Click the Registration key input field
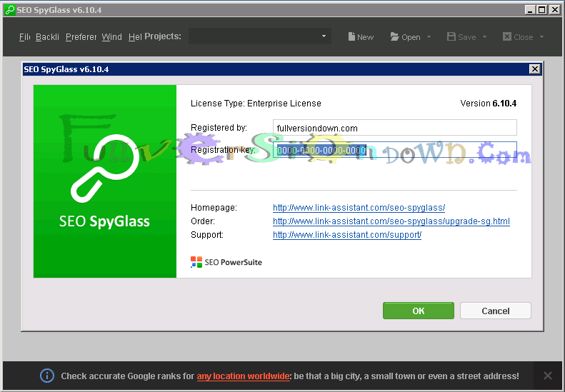 395,150
